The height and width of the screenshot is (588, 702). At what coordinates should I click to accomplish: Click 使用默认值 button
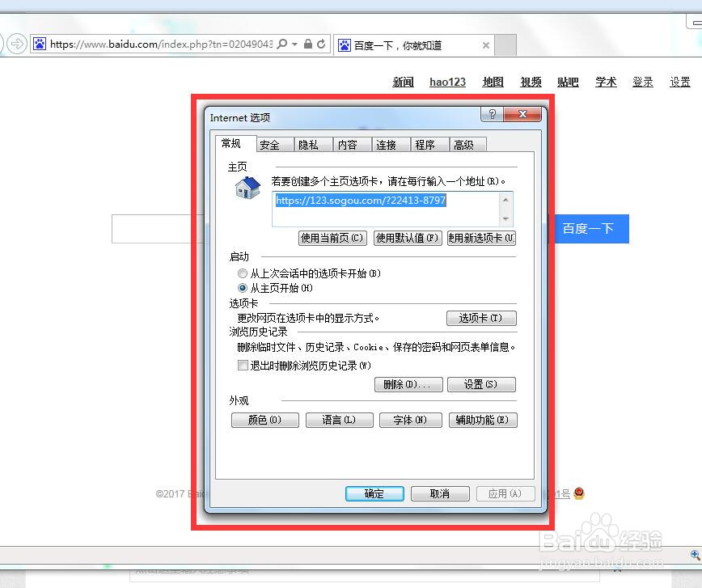point(408,238)
